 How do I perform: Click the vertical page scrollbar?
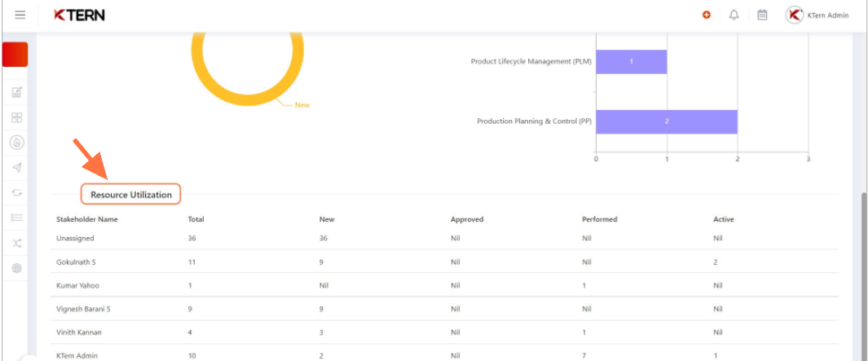coord(864,274)
